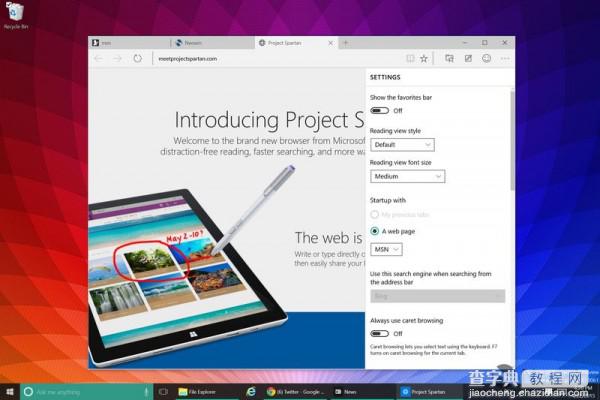Viewport: 600px width, 400px height.
Task: Toggle Always use caret browsing switch
Action: coord(379,334)
